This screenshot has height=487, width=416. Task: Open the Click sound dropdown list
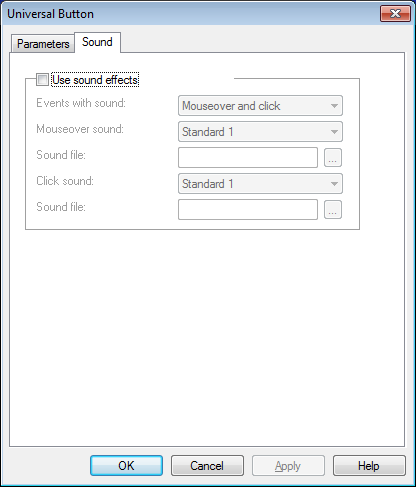pyautogui.click(x=260, y=184)
